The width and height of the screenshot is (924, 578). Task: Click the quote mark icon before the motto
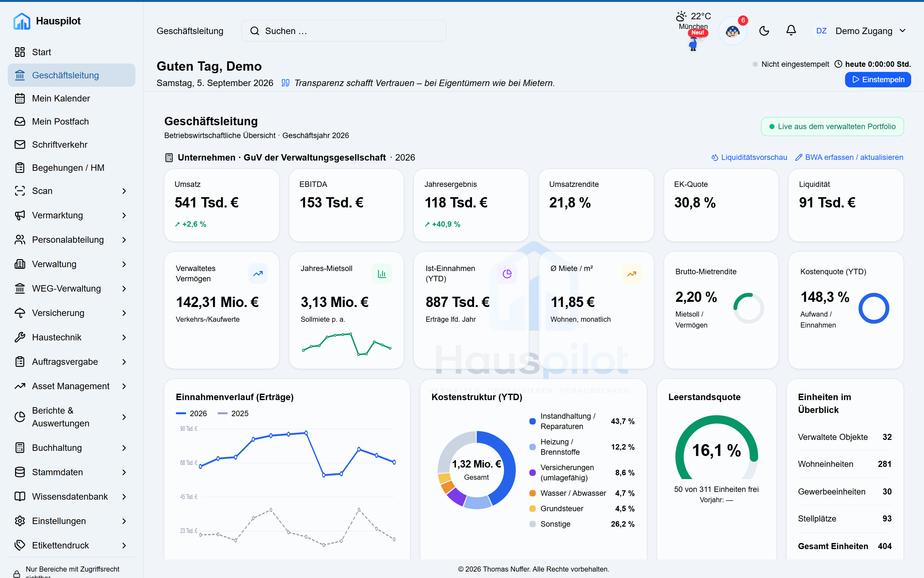tap(285, 83)
